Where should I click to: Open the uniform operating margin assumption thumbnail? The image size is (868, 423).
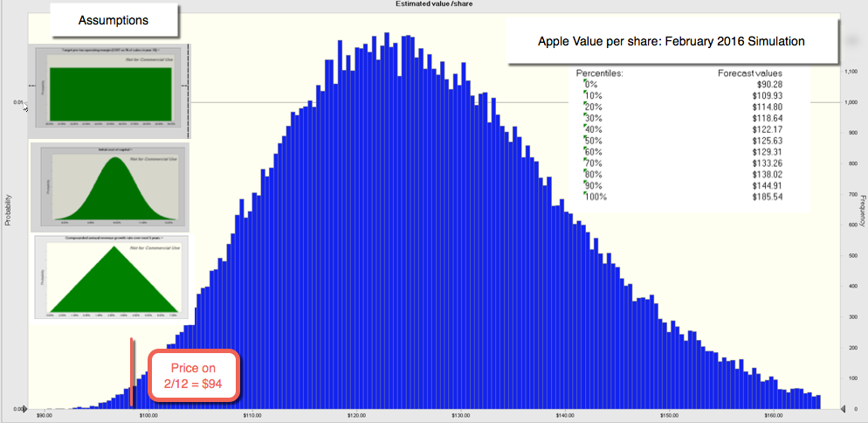point(110,92)
